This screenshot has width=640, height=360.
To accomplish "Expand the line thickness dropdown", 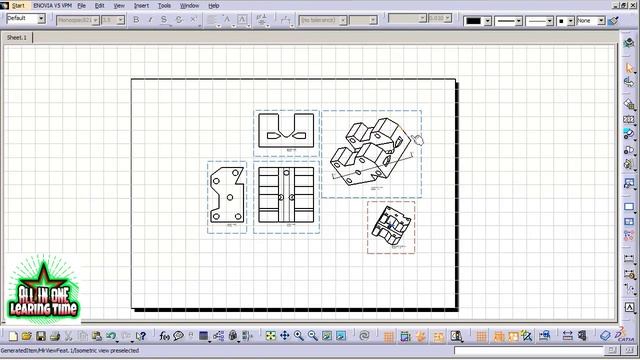I will 518,21.
